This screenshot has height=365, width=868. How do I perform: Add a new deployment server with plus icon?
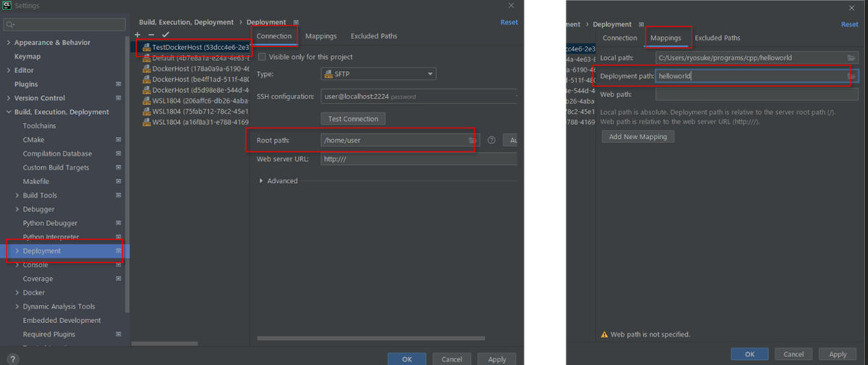(138, 35)
